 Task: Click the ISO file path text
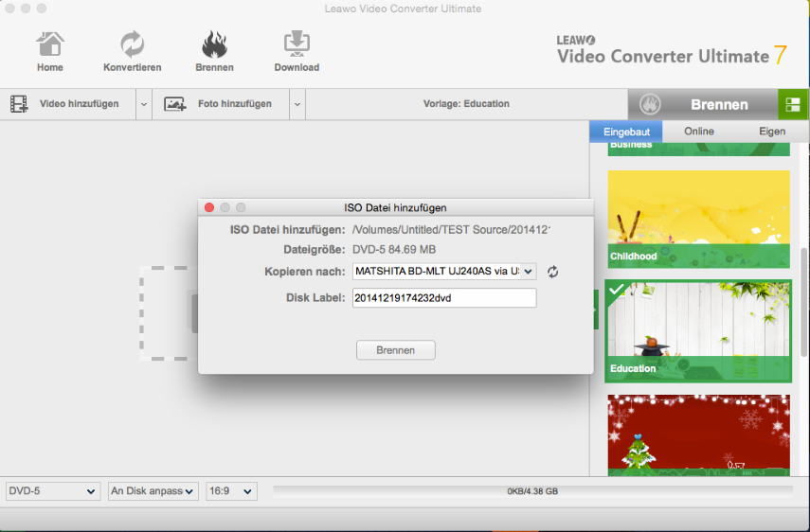(451, 230)
